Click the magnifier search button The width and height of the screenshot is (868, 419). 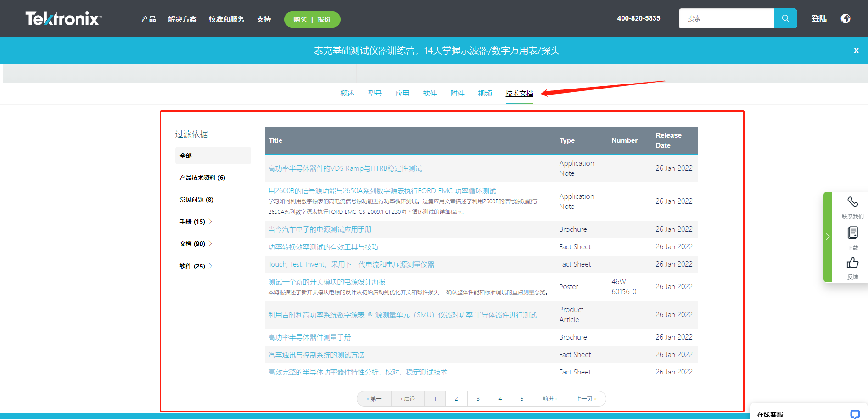[785, 18]
